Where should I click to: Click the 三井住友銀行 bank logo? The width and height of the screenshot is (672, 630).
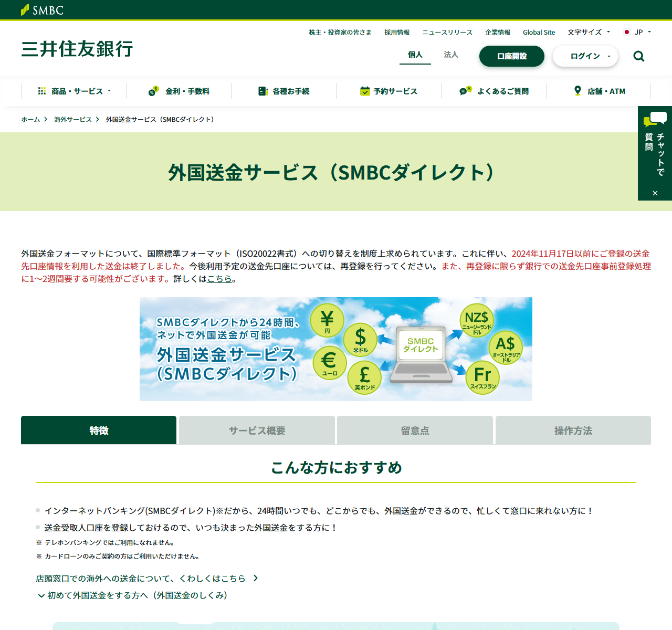[77, 49]
